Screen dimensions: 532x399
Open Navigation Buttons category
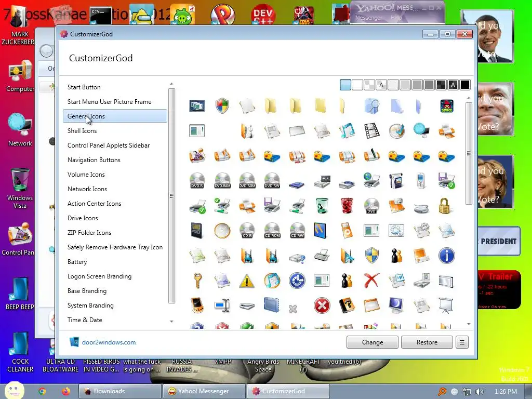tap(94, 160)
